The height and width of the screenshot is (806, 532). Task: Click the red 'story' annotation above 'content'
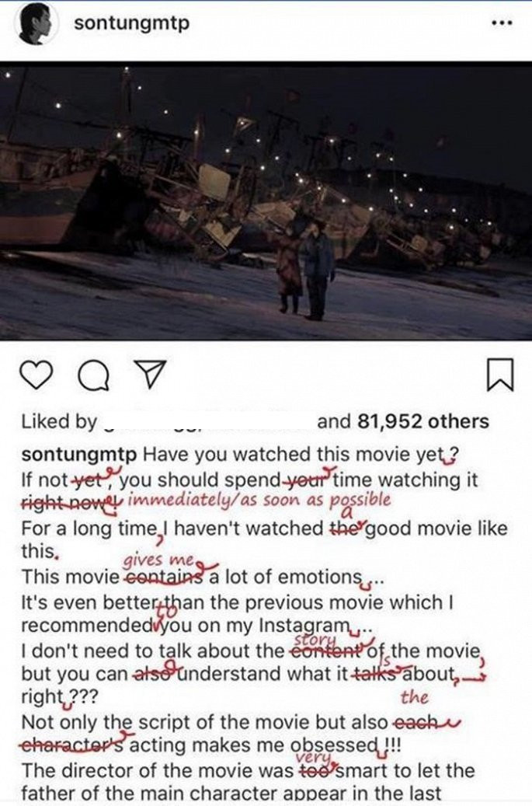(x=315, y=640)
